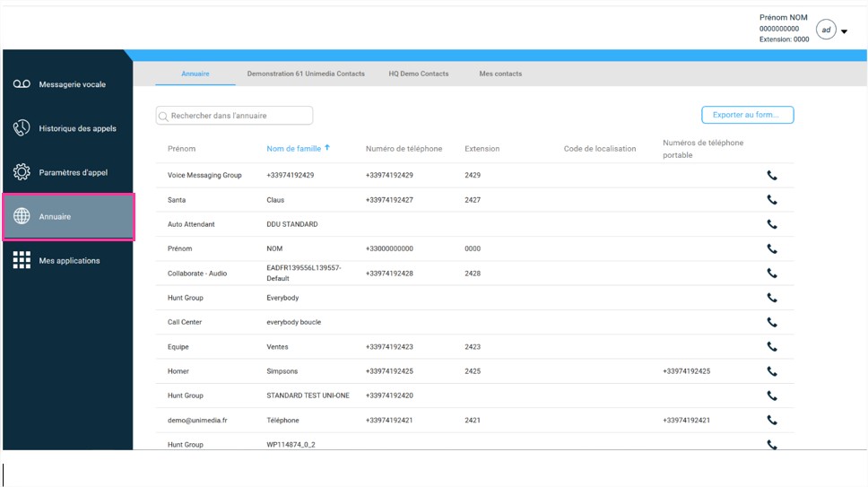The height and width of the screenshot is (487, 868).
Task: Click phone number +33000000000
Action: click(x=389, y=248)
